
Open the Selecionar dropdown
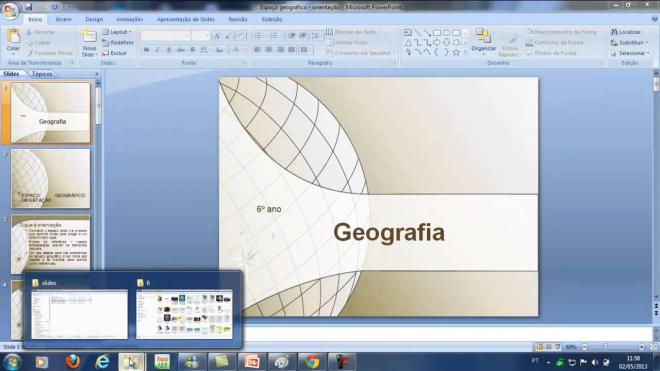point(630,53)
